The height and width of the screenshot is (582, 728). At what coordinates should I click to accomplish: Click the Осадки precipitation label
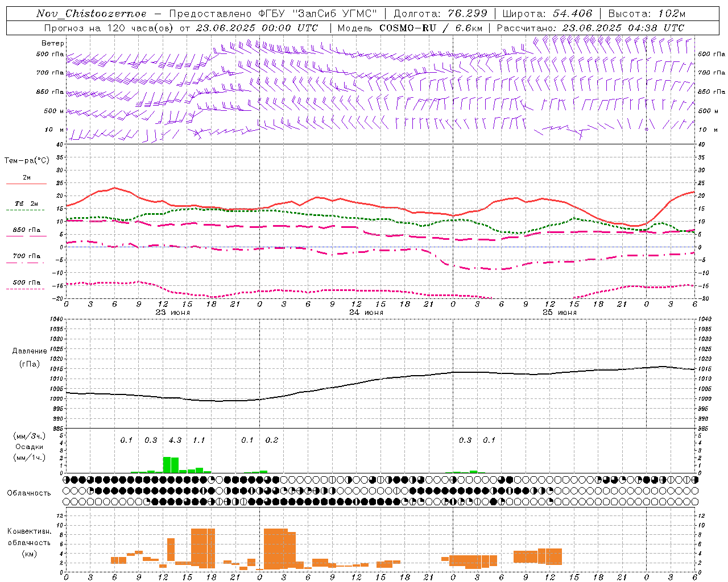tap(29, 447)
